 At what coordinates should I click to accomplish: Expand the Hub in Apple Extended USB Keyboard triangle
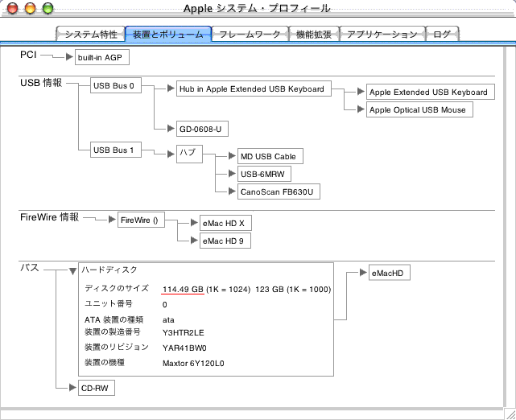[x=171, y=89]
